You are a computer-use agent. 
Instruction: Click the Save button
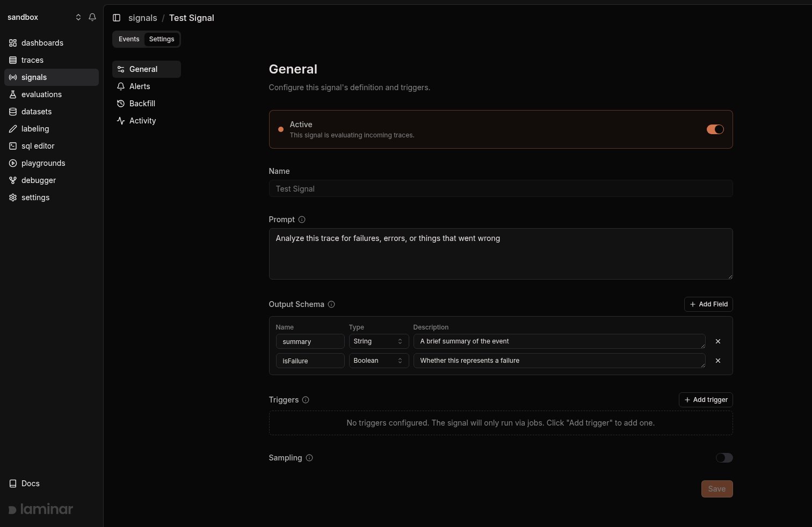coord(717,489)
